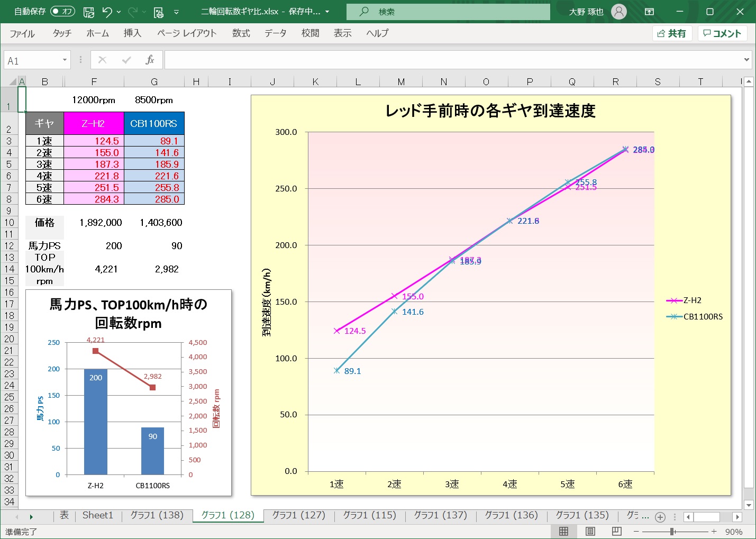Select cell containing 2,982 in the table
This screenshot has width=756, height=539.
point(154,269)
